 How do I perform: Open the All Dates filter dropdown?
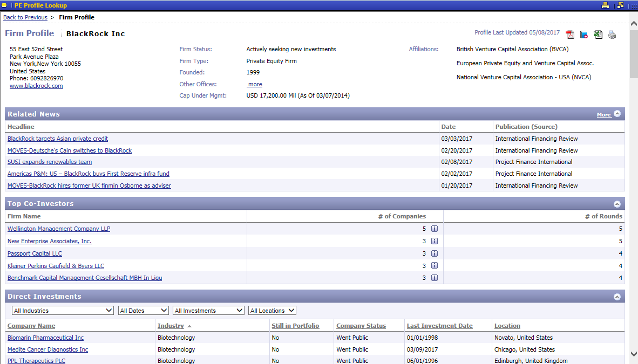click(x=143, y=311)
